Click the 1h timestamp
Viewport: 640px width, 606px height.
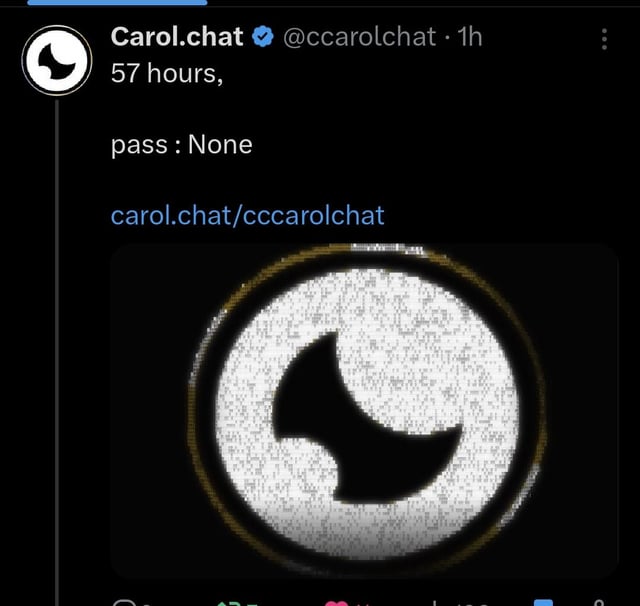(x=470, y=37)
